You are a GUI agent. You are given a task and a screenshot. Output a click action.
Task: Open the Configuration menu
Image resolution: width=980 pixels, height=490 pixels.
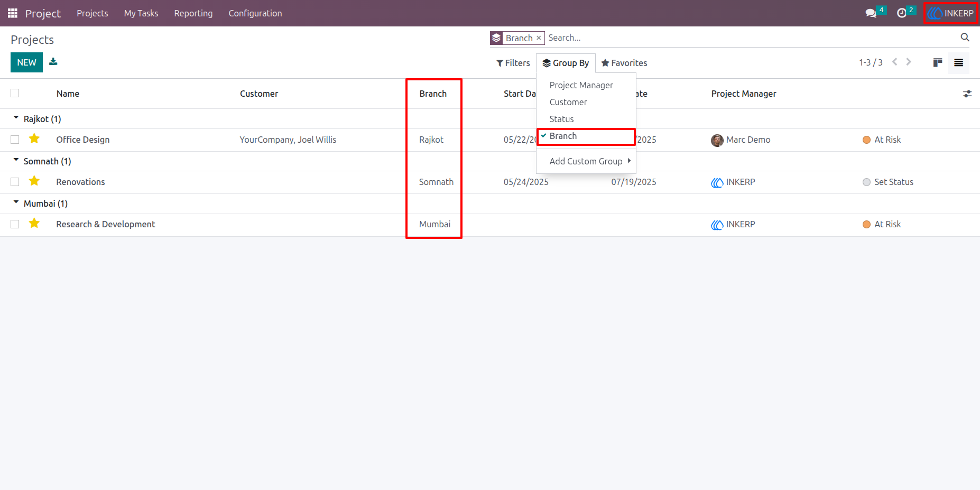click(255, 13)
